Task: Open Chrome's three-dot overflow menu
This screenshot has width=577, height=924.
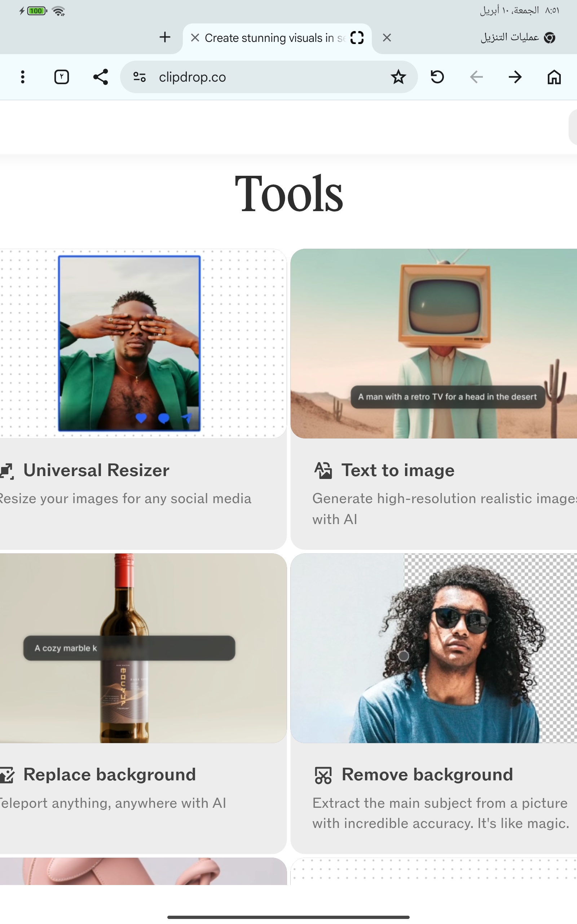Action: [23, 77]
